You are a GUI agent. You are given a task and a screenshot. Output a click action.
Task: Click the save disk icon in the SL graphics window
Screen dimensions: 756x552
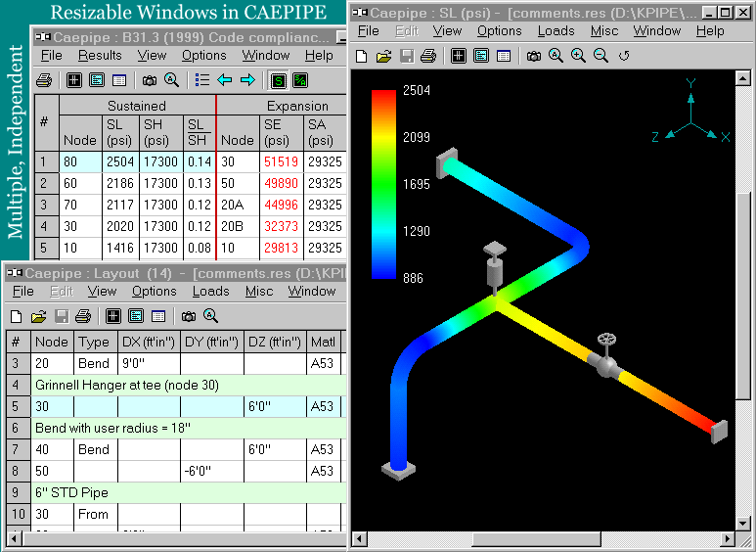click(x=407, y=56)
